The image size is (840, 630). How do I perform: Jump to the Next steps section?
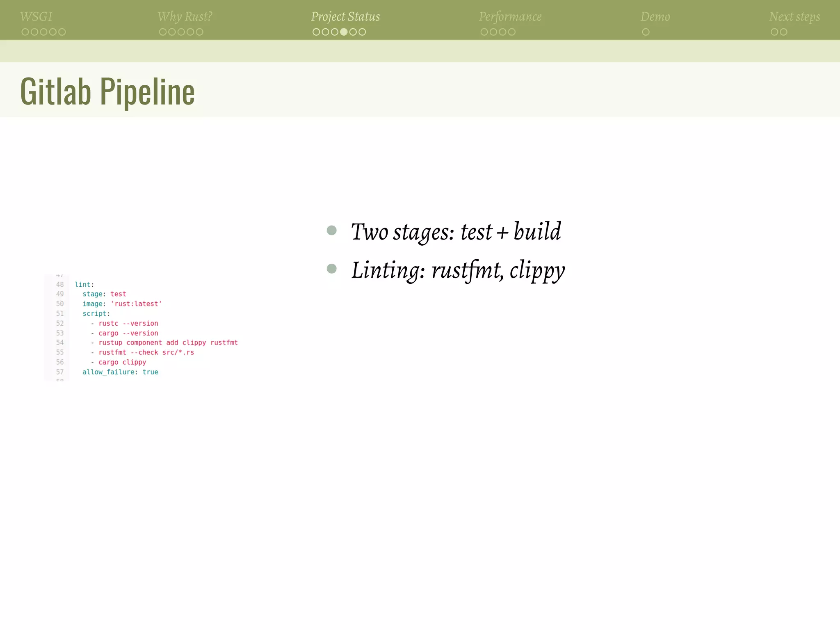[794, 16]
